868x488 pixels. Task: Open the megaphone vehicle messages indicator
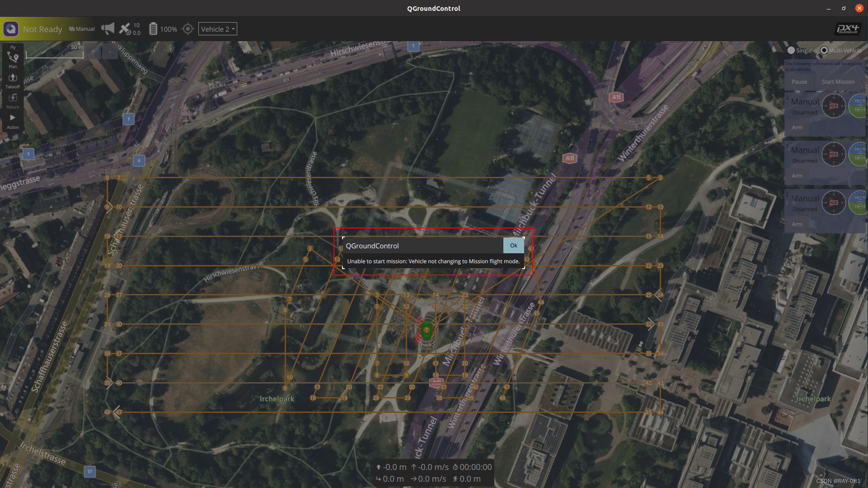click(108, 29)
